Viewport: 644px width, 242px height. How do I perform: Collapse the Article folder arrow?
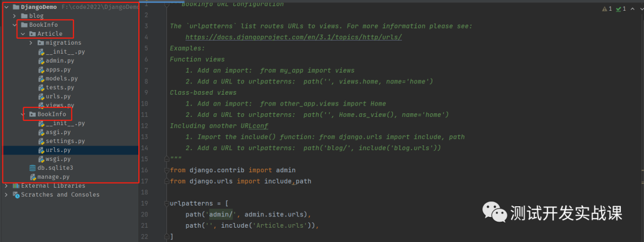[23, 34]
